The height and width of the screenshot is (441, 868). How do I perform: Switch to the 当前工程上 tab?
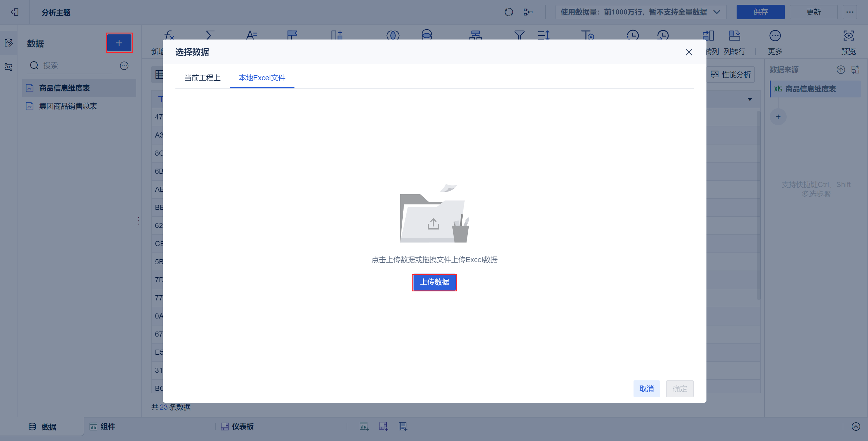pyautogui.click(x=202, y=78)
